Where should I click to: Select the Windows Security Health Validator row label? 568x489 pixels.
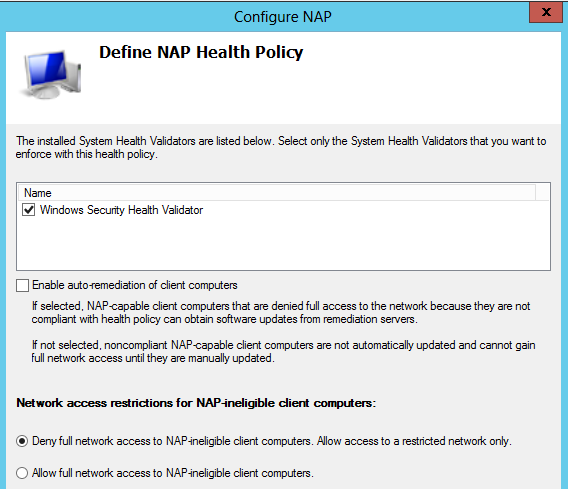pos(121,210)
